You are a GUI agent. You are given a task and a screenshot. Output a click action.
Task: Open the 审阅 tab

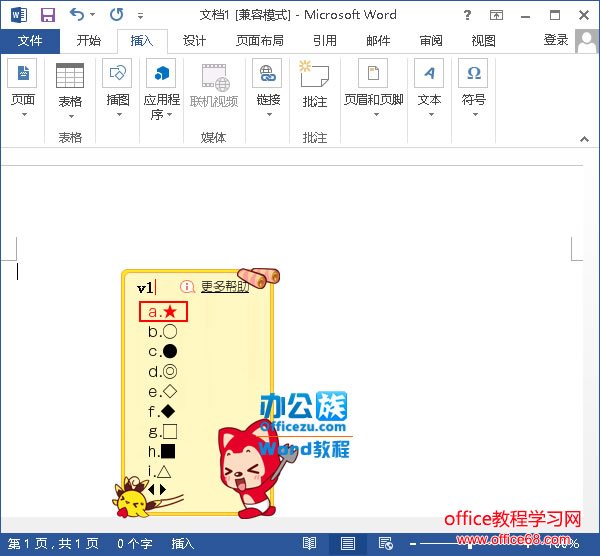(431, 41)
